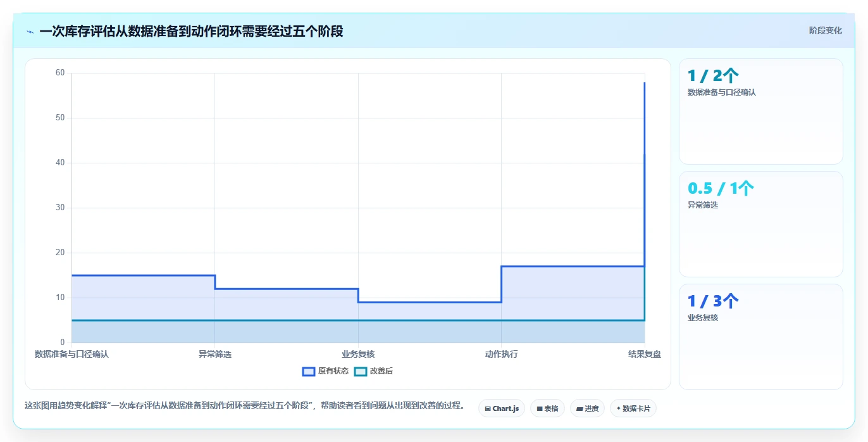Click the 数据准备与口径确认 card caption
The width and height of the screenshot is (868, 442).
click(x=721, y=92)
